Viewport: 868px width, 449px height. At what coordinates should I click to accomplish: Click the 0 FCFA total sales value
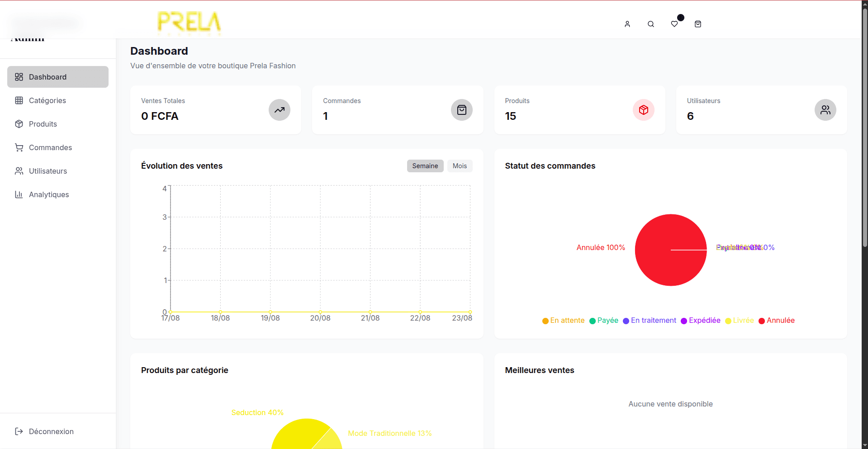click(160, 116)
